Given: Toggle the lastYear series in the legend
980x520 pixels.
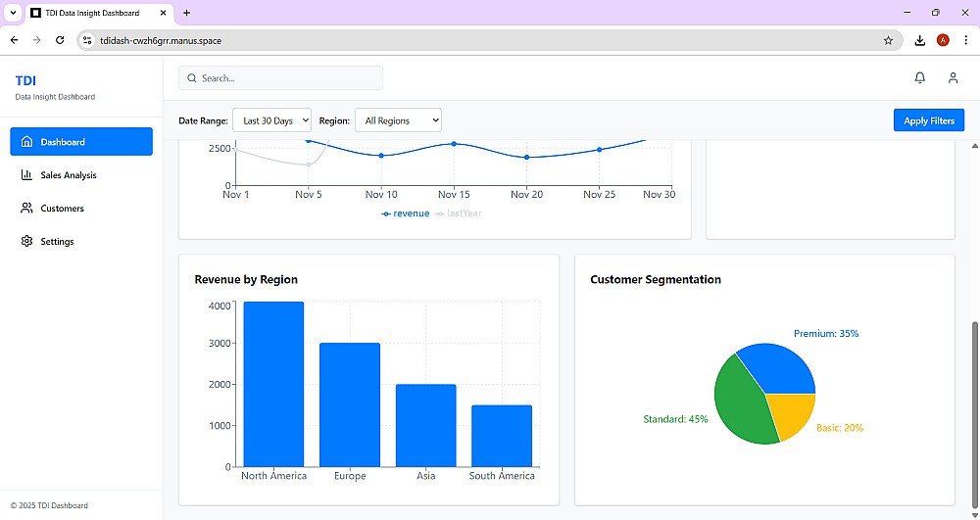Looking at the screenshot, I should coord(459,213).
